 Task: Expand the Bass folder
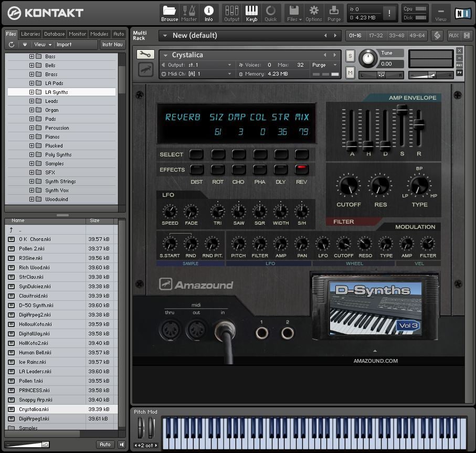tap(31, 57)
